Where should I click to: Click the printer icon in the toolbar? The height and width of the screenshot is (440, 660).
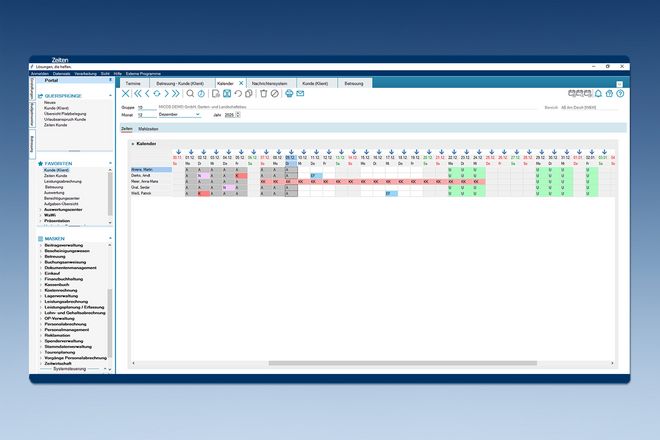point(289,93)
